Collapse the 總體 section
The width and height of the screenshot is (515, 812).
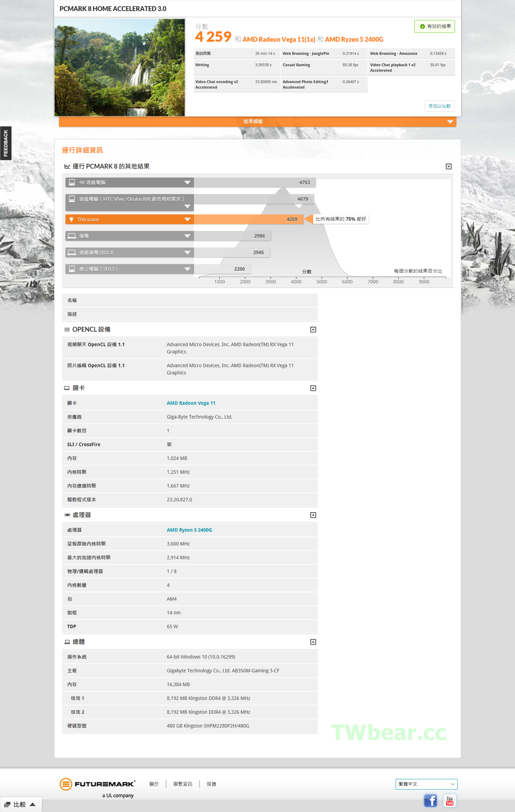tap(313, 642)
